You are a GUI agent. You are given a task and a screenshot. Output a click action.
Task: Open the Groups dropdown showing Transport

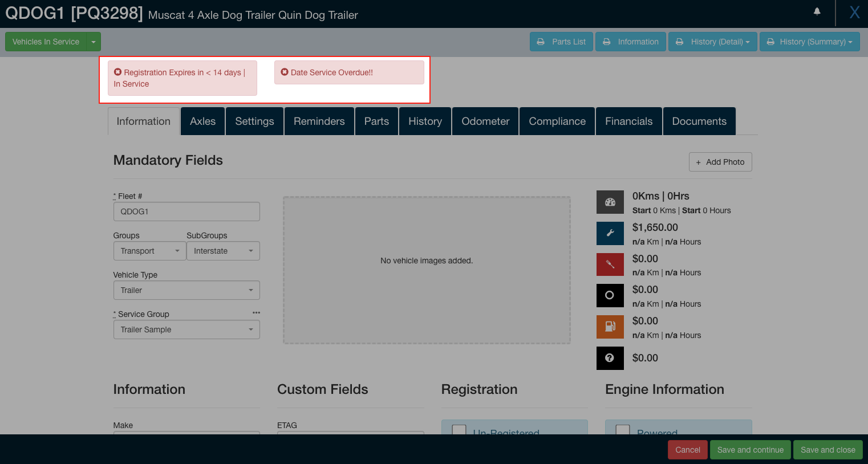[x=149, y=251]
